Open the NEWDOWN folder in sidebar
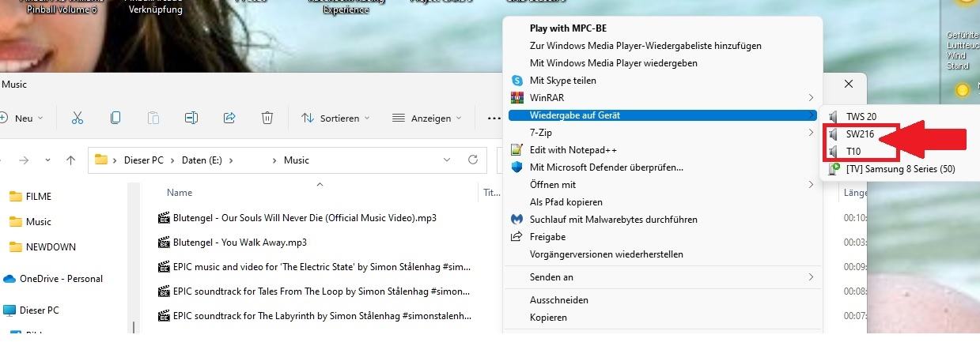This screenshot has height=346, width=980. [51, 247]
